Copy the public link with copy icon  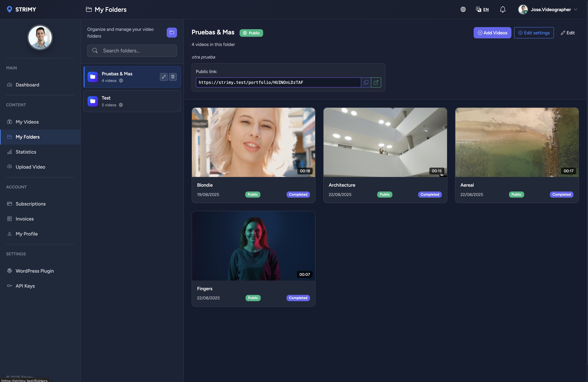coord(366,82)
